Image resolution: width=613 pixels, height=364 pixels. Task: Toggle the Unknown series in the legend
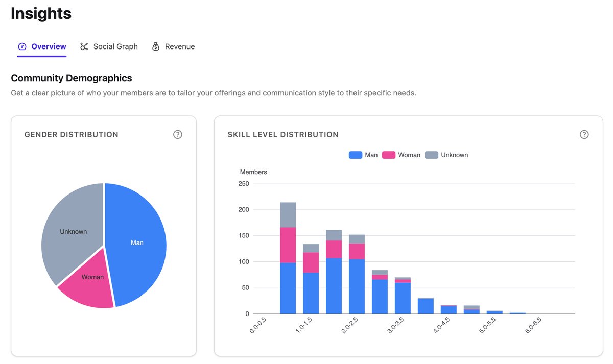coord(446,155)
